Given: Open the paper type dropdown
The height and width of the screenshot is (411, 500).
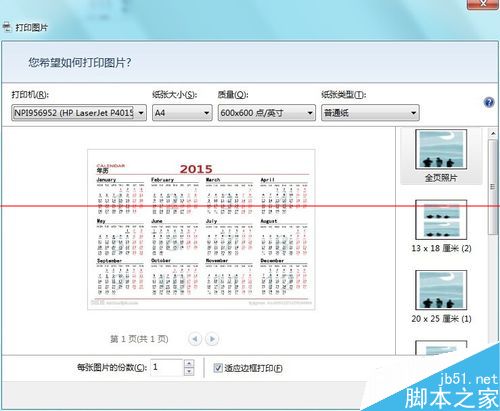Looking at the screenshot, I should [370, 113].
